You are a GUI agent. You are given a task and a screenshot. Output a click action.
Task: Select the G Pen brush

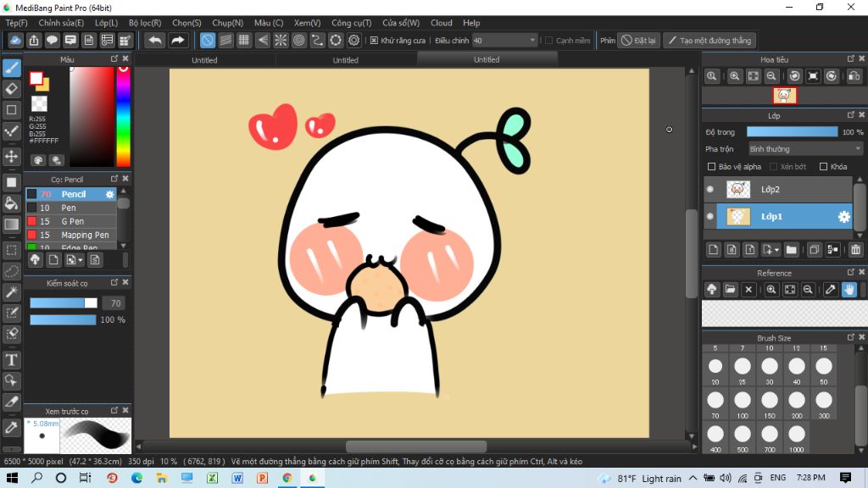(71, 221)
